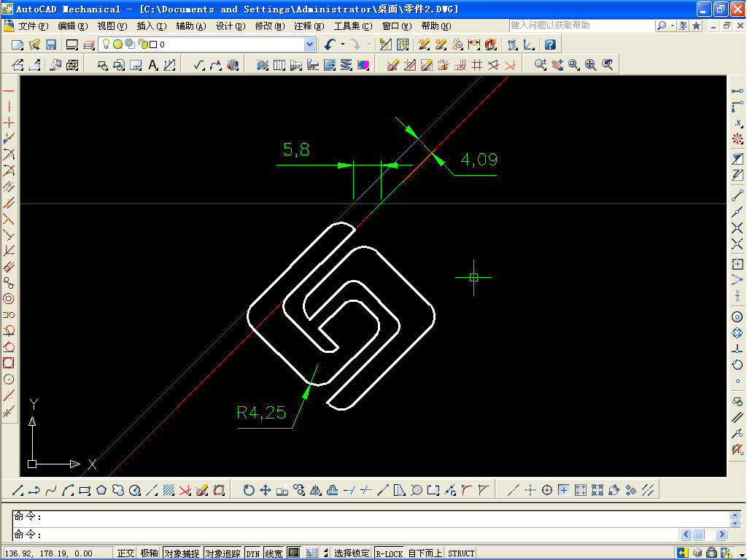Viewport: 747px width, 560px height.
Task: Toggle 线宽 (Lineweight) display in status bar
Action: click(x=274, y=553)
